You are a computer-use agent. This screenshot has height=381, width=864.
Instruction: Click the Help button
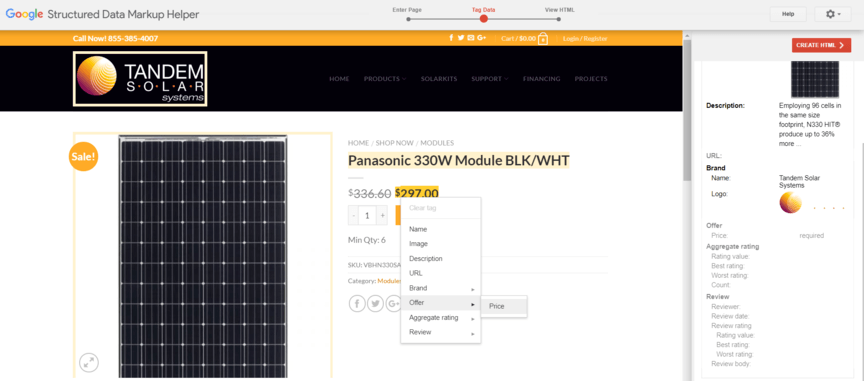coord(788,14)
